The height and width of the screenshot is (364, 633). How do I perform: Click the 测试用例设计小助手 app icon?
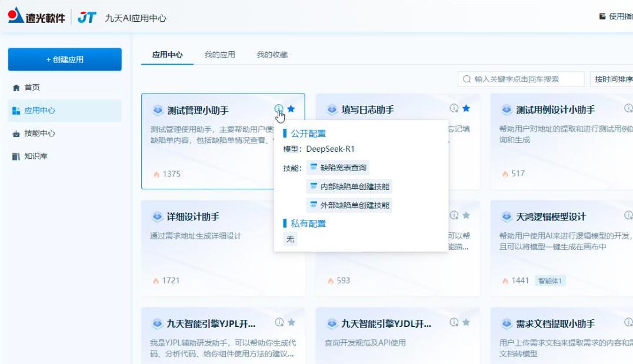tap(507, 109)
